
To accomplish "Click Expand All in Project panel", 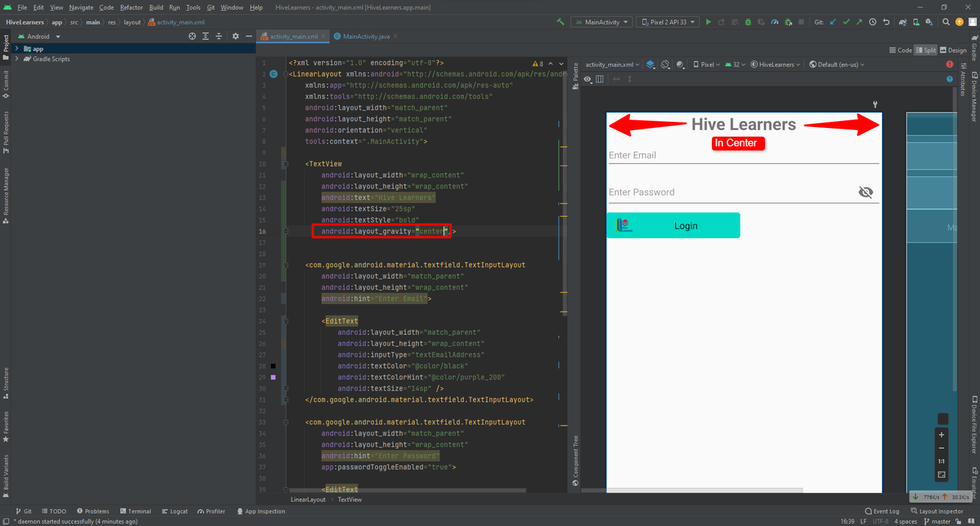I will click(x=205, y=36).
